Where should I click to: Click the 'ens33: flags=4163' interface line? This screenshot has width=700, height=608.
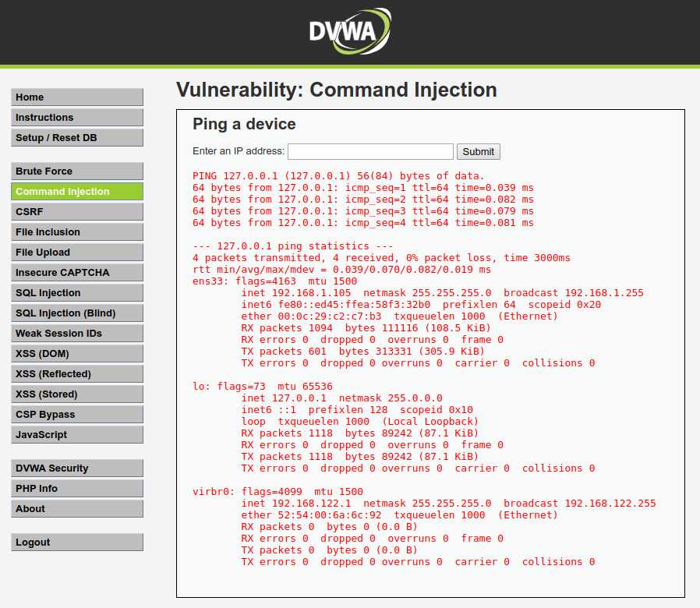[274, 281]
